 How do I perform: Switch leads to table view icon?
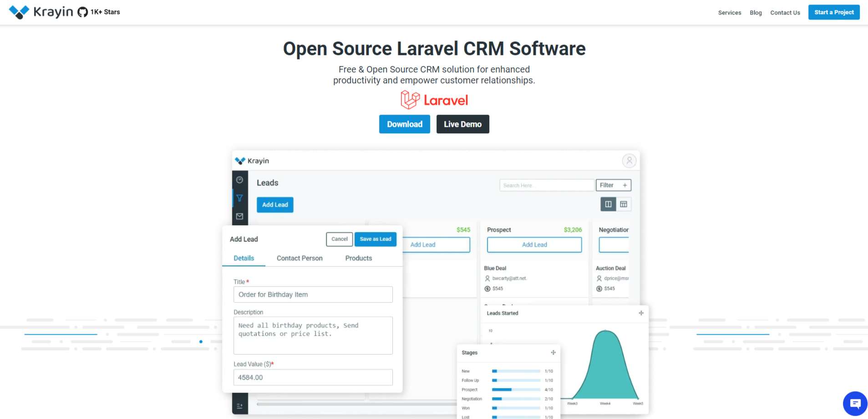pos(624,204)
